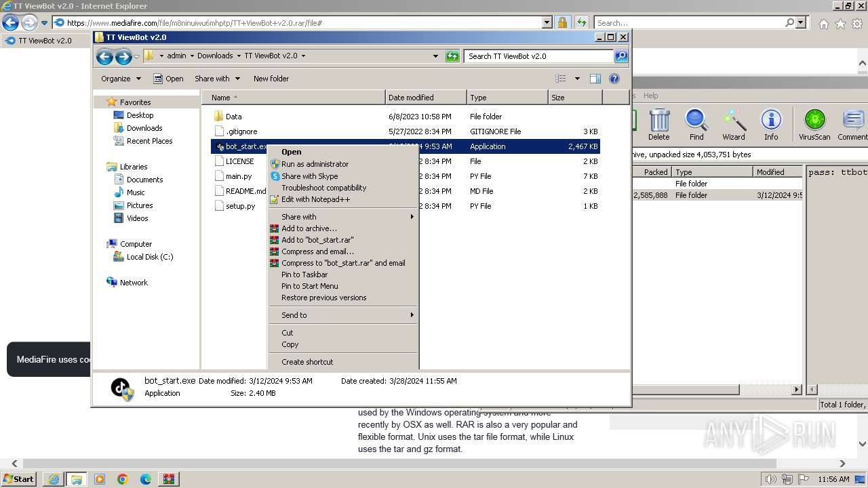
Task: Toggle the preview pane icon
Action: point(595,79)
